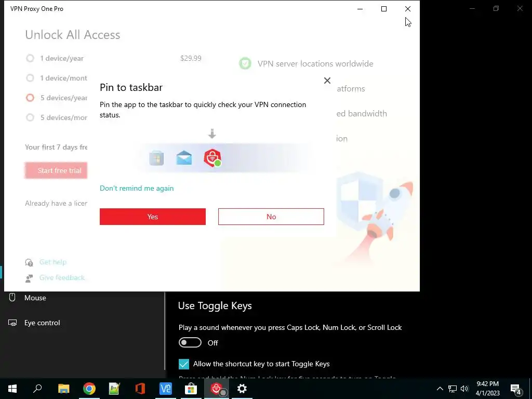Image resolution: width=532 pixels, height=399 pixels.
Task: Launch Google Chrome from the taskbar
Action: (x=89, y=389)
